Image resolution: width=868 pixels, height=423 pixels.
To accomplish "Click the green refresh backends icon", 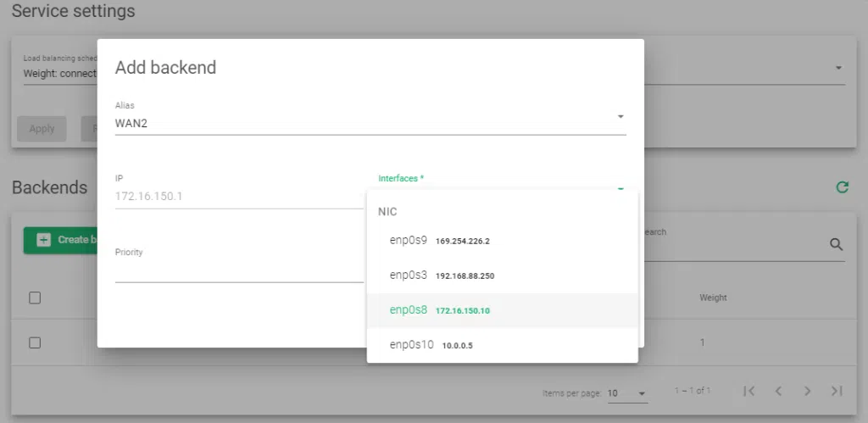I will point(842,187).
